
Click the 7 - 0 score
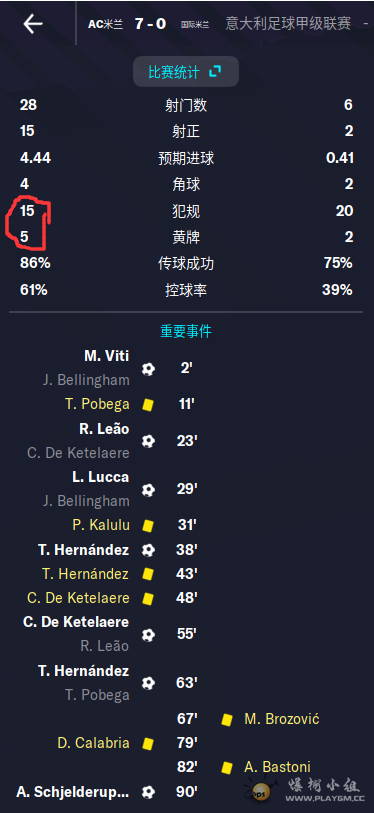150,23
